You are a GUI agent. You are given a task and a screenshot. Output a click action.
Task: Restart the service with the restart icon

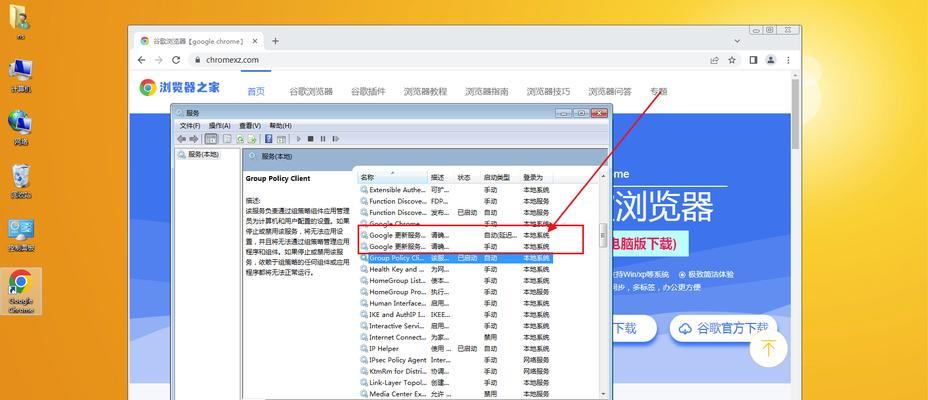coord(336,139)
